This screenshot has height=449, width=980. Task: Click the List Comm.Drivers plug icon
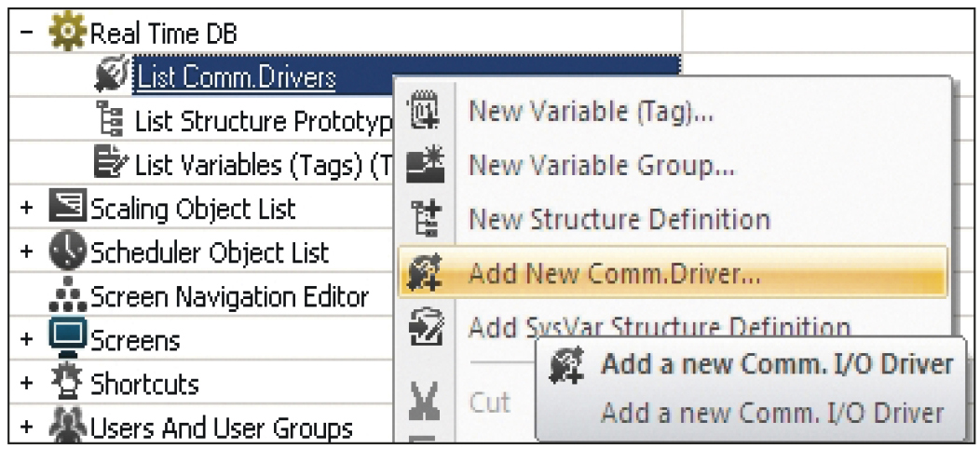(x=113, y=75)
